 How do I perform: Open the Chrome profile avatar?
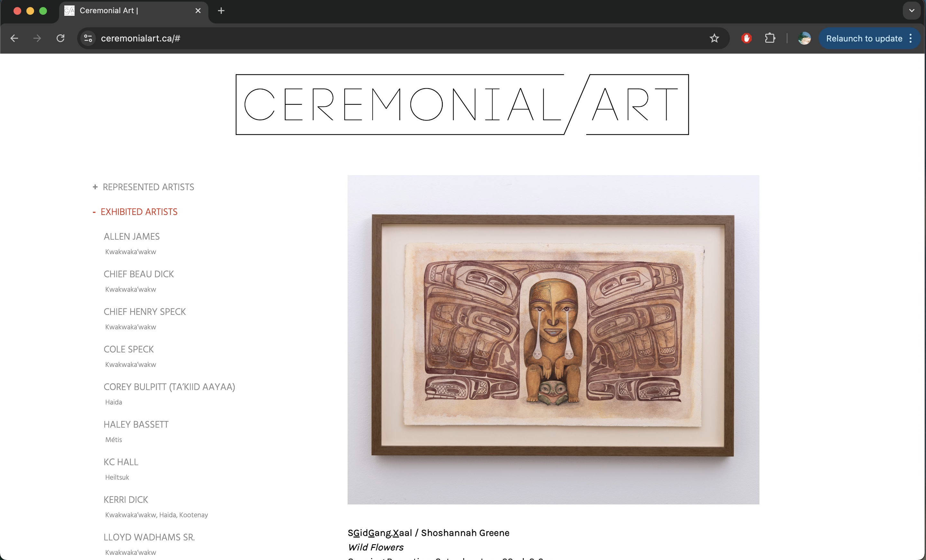click(804, 38)
